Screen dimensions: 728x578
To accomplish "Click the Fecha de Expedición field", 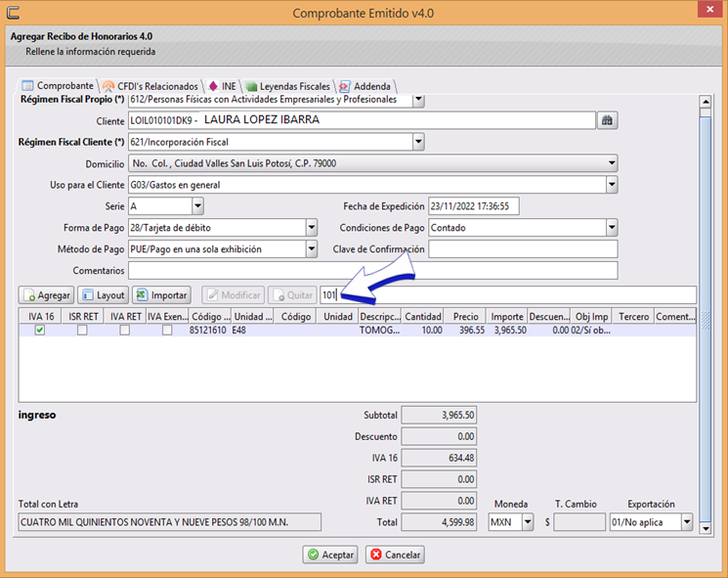I will click(x=474, y=205).
